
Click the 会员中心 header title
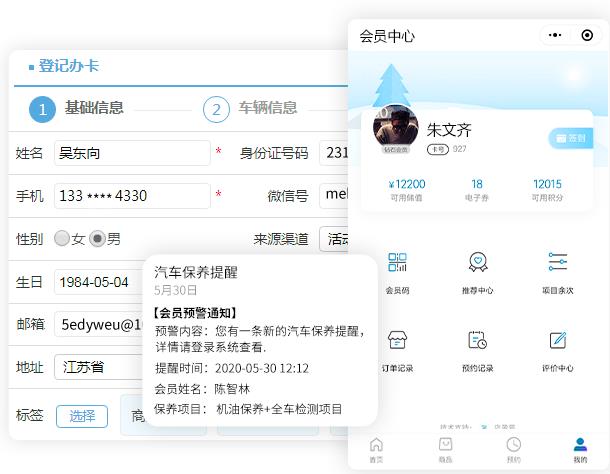point(387,36)
